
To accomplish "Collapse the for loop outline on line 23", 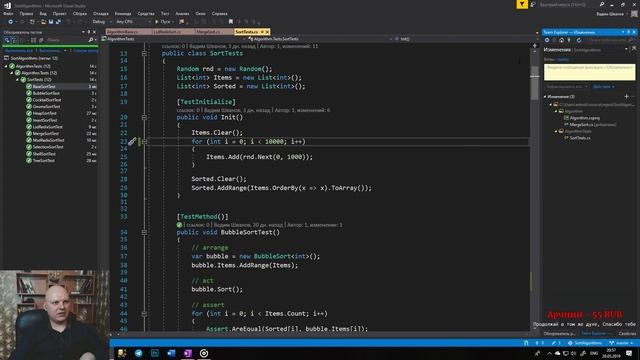I will click(x=144, y=142).
